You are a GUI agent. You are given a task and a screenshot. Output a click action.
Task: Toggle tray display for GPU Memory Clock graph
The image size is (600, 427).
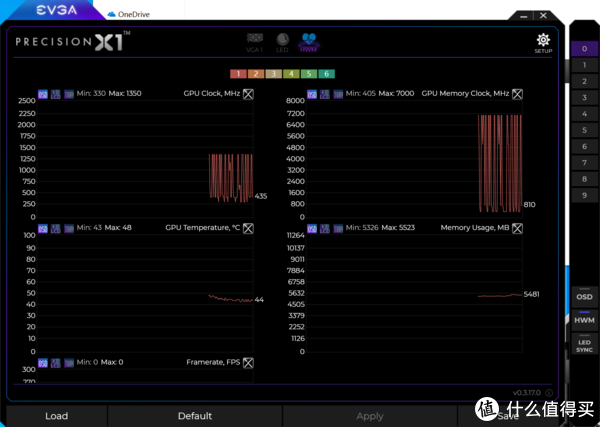point(338,94)
